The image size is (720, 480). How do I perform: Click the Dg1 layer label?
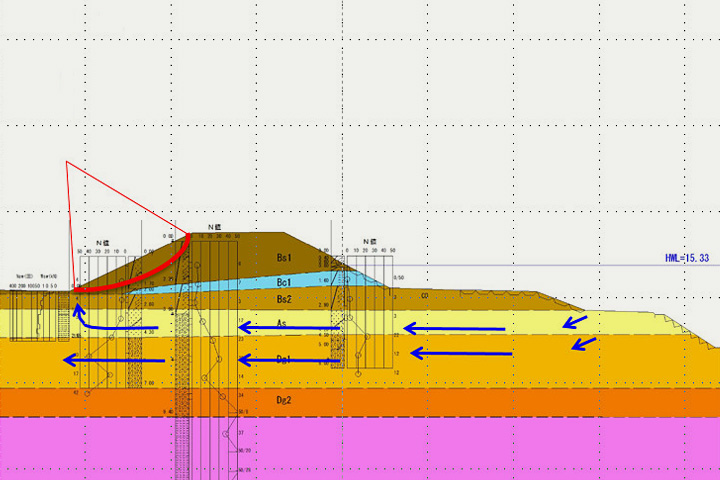(x=283, y=359)
